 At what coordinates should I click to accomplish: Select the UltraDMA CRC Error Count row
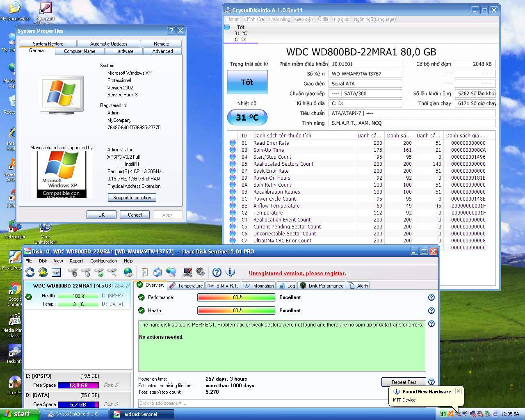358,241
